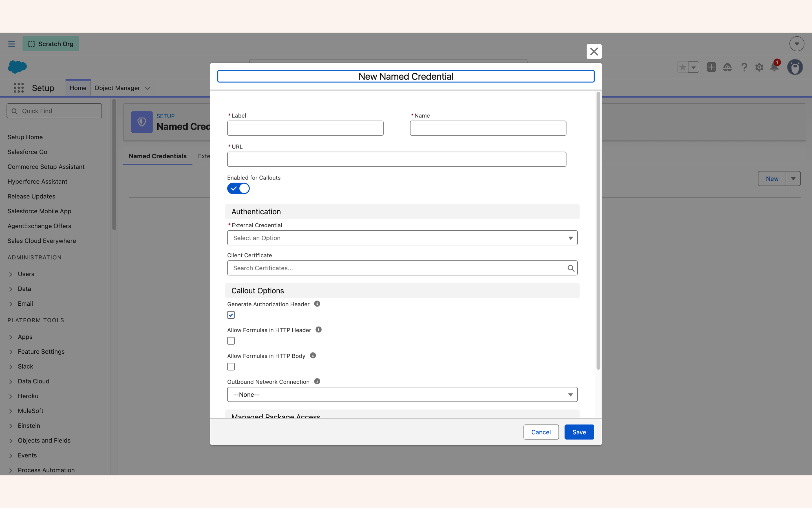Click the Quick Find magnifier icon
812x508 pixels.
coord(14,111)
